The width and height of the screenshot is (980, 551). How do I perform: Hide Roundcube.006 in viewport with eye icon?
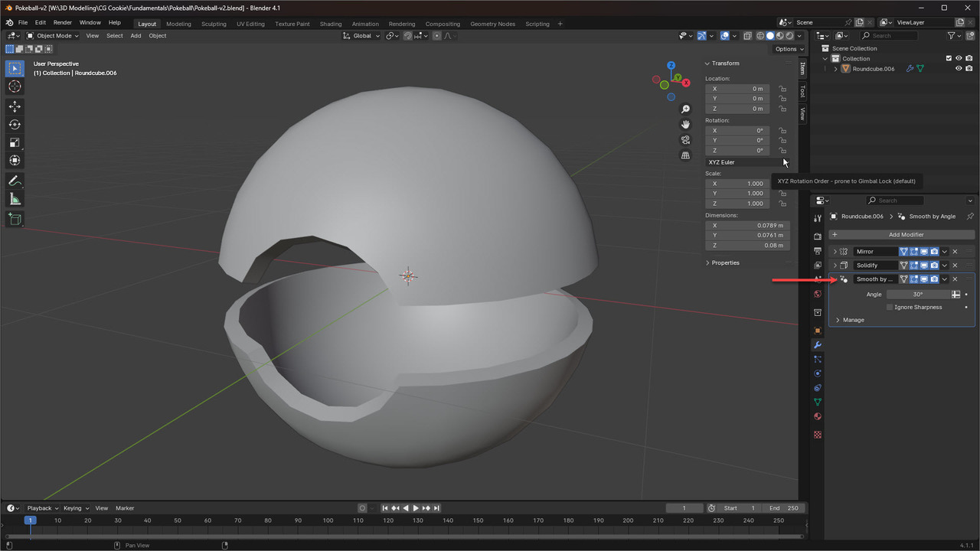(x=958, y=69)
